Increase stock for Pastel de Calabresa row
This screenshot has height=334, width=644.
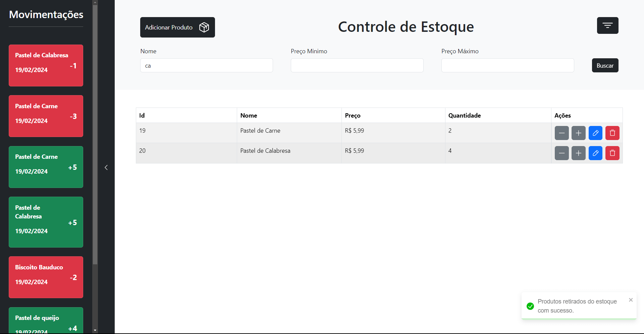579,153
